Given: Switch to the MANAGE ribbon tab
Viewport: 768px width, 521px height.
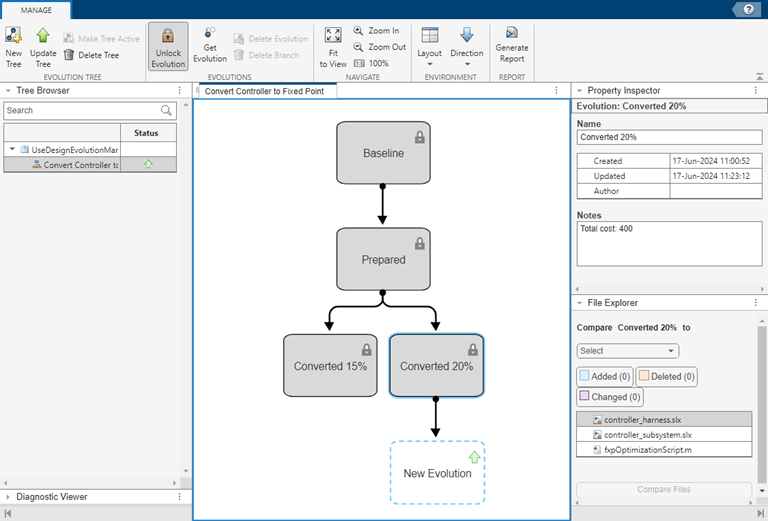Looking at the screenshot, I should point(36,9).
